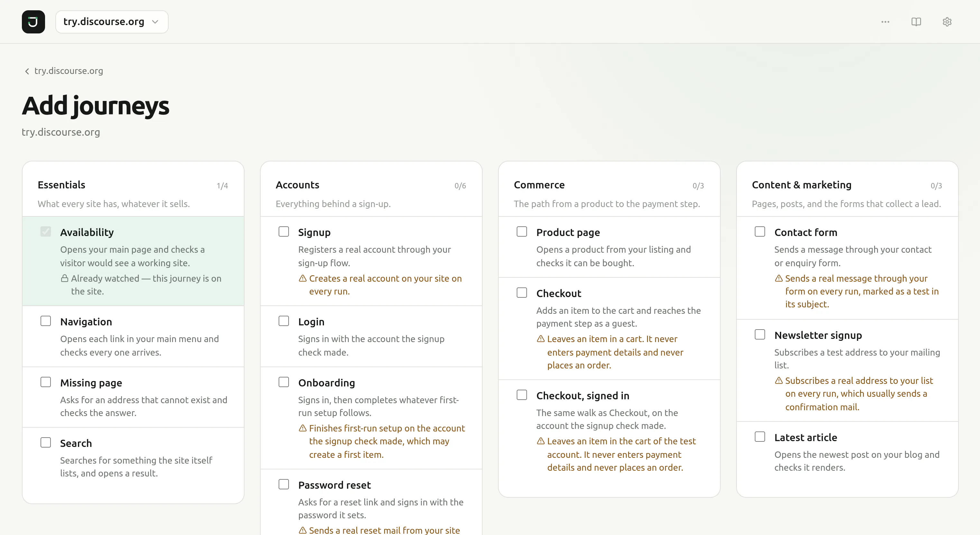Click the dropdown chevron in site selector
980x535 pixels.
155,22
